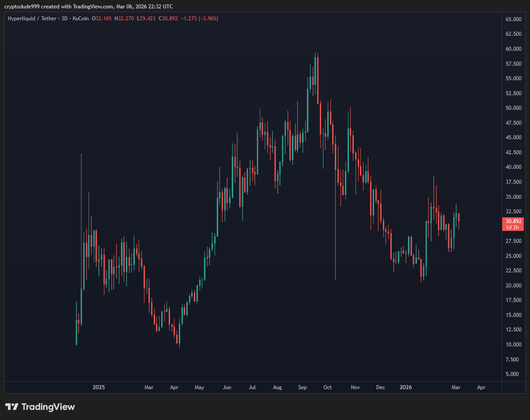
Task: Click the 17.500 price axis label
Action: 514,300
